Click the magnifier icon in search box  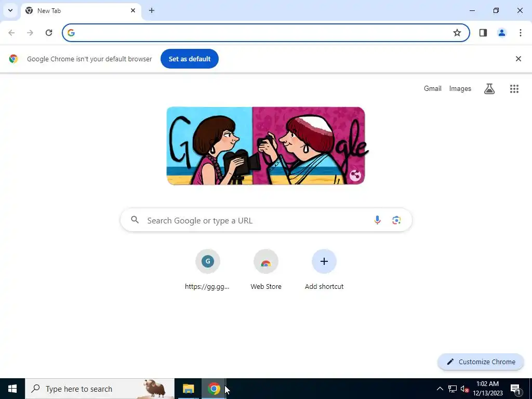click(x=135, y=220)
